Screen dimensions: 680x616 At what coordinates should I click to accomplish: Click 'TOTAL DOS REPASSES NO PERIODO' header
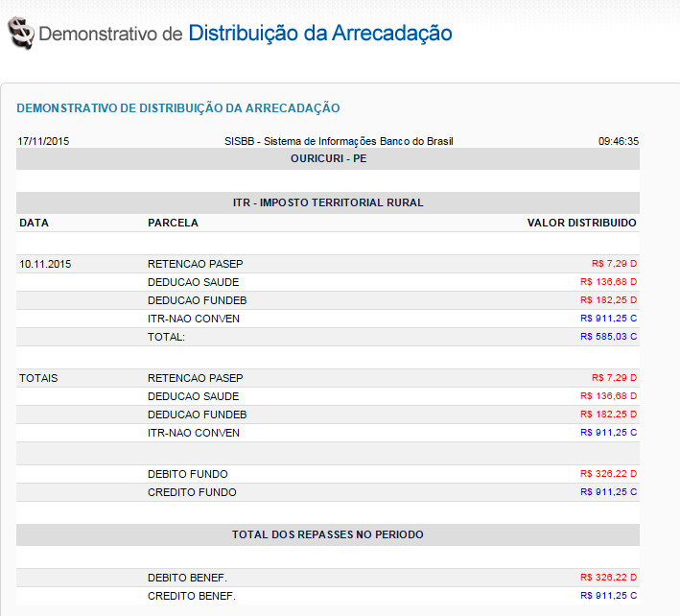click(x=328, y=534)
